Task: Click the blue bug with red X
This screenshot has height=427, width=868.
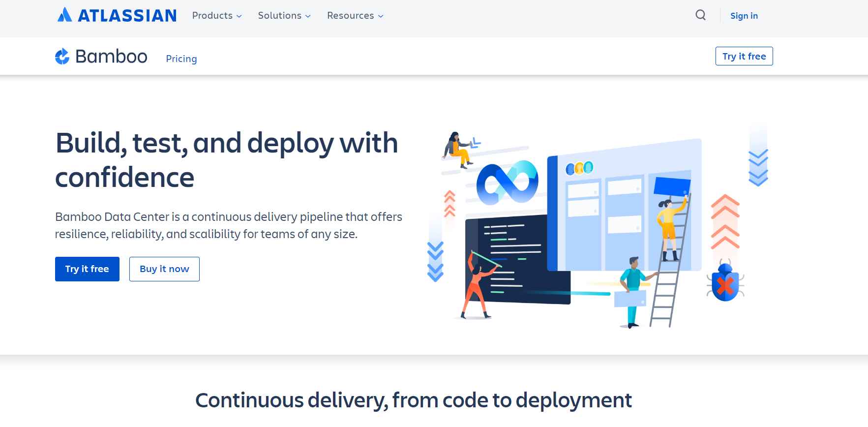Action: 725,282
